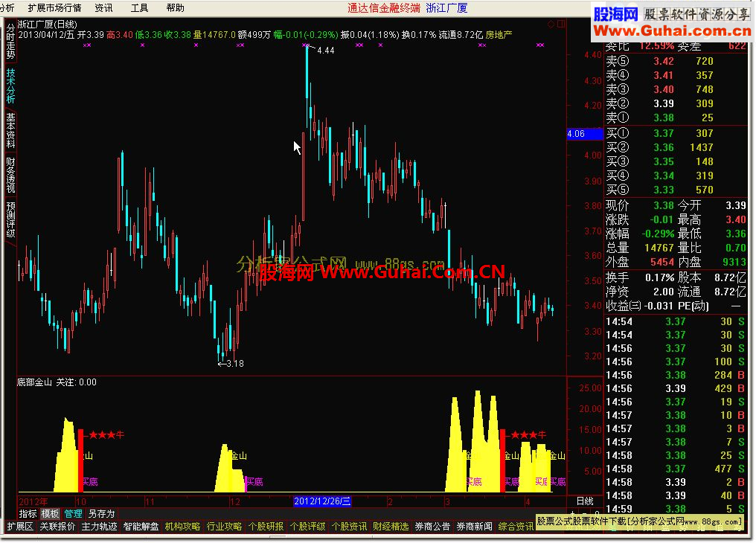Click the split-window square icon atop the chart

click(561, 24)
